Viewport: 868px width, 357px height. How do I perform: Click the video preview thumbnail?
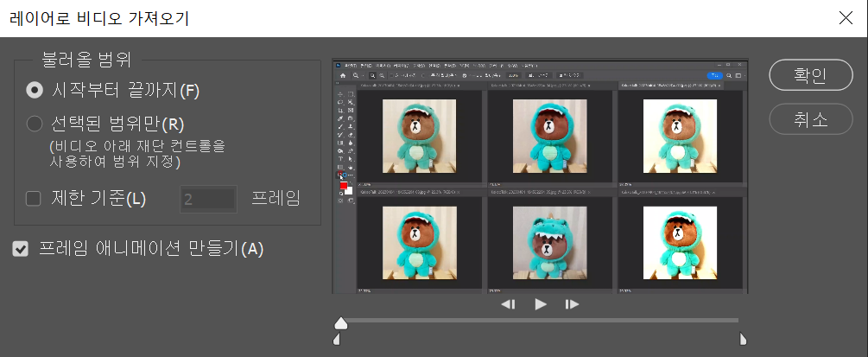click(x=541, y=176)
